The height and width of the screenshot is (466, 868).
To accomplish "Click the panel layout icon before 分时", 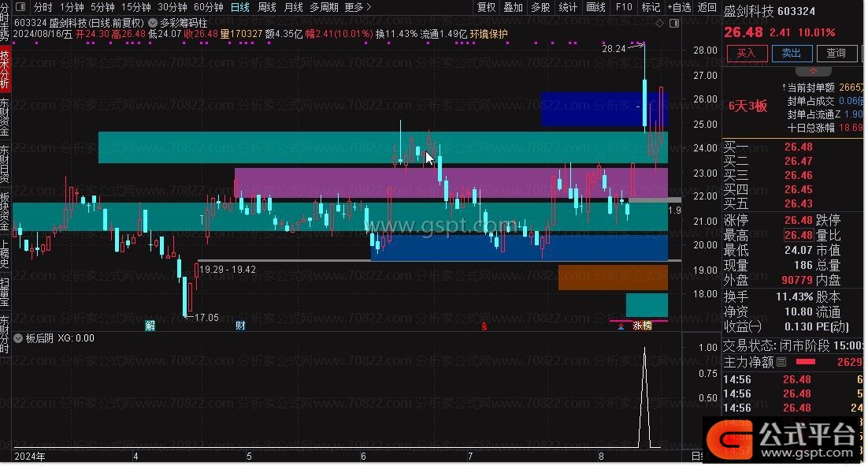I will point(20,7).
